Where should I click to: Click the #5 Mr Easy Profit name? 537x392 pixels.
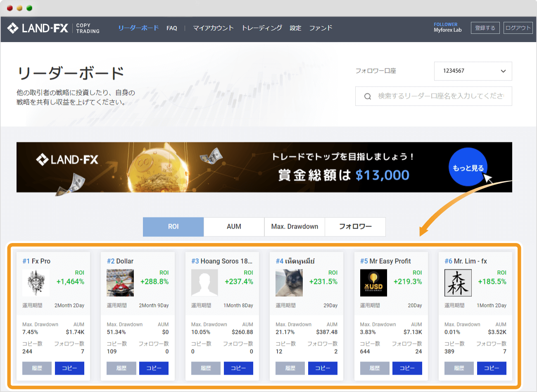[385, 261]
